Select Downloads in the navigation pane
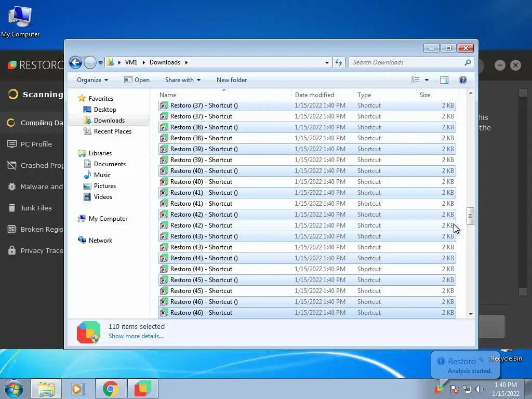The height and width of the screenshot is (399, 532). (x=109, y=121)
